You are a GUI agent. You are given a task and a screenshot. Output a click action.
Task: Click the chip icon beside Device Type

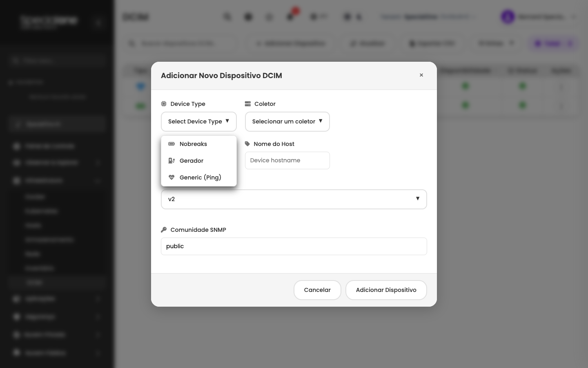tap(164, 104)
